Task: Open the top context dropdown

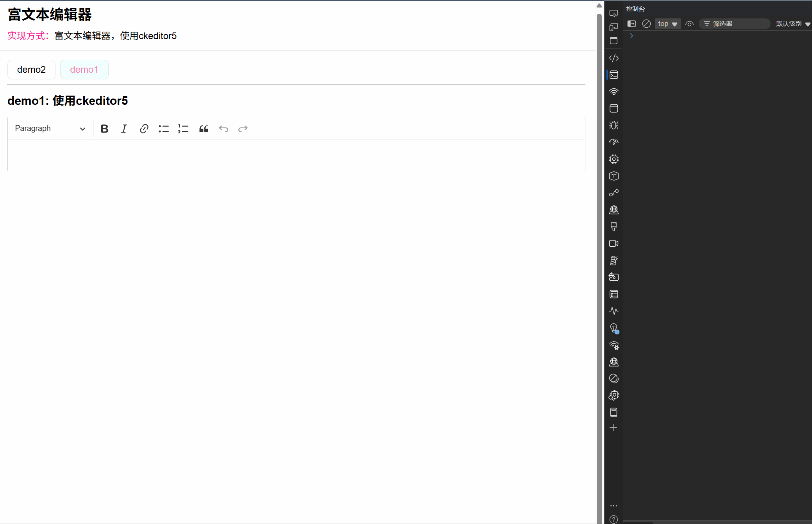Action: [x=667, y=24]
